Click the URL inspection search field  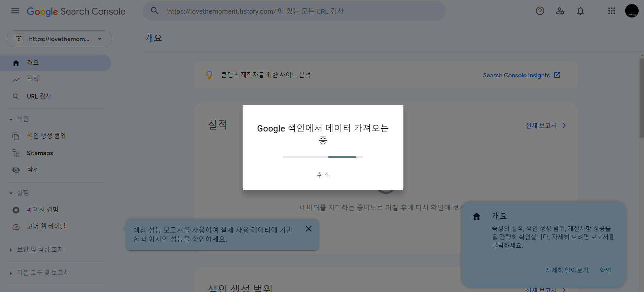point(294,11)
